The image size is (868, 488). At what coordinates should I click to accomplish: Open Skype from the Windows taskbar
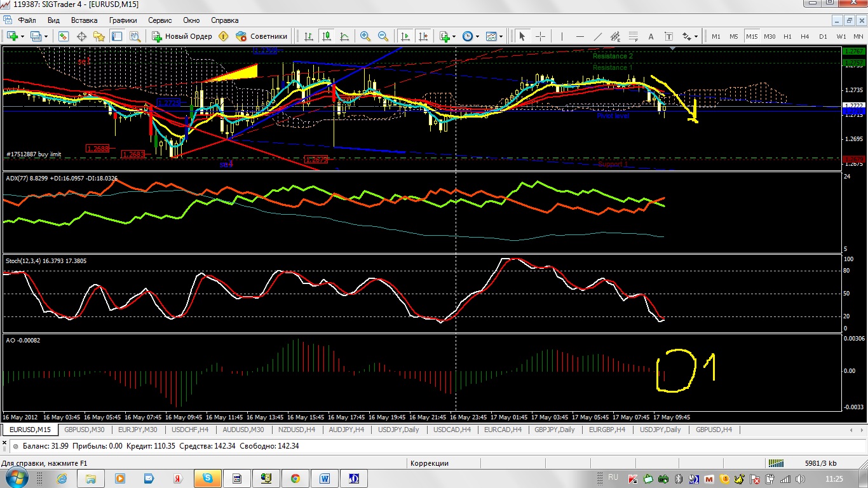[x=207, y=478]
